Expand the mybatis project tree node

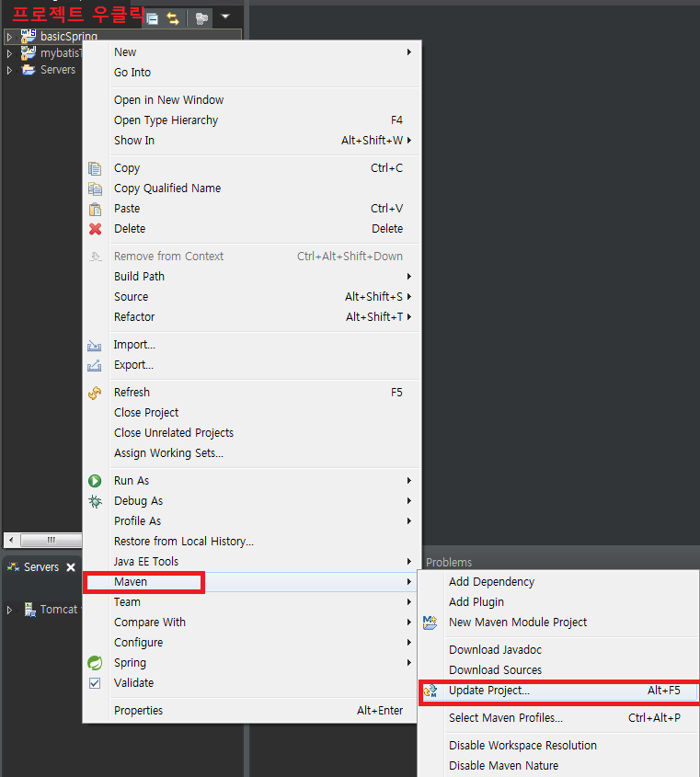(9, 53)
